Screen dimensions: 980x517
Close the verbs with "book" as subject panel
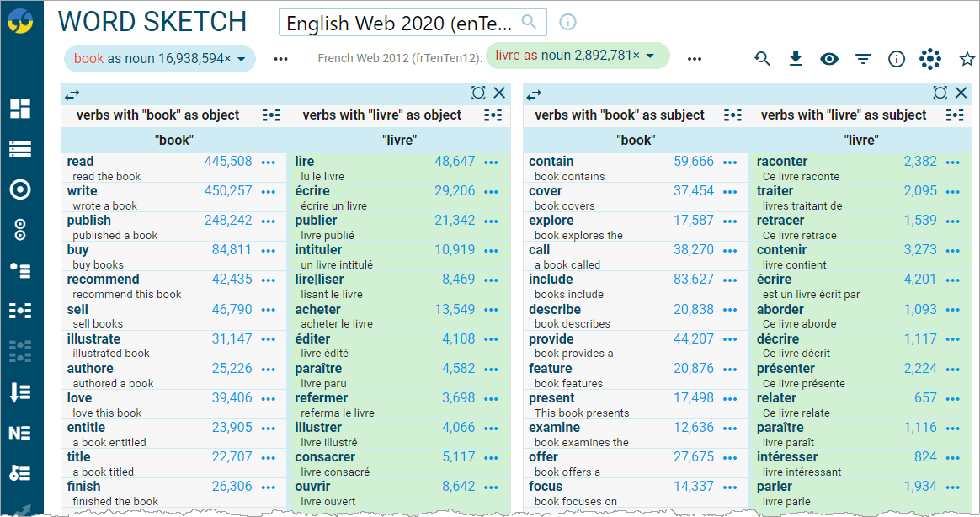961,93
